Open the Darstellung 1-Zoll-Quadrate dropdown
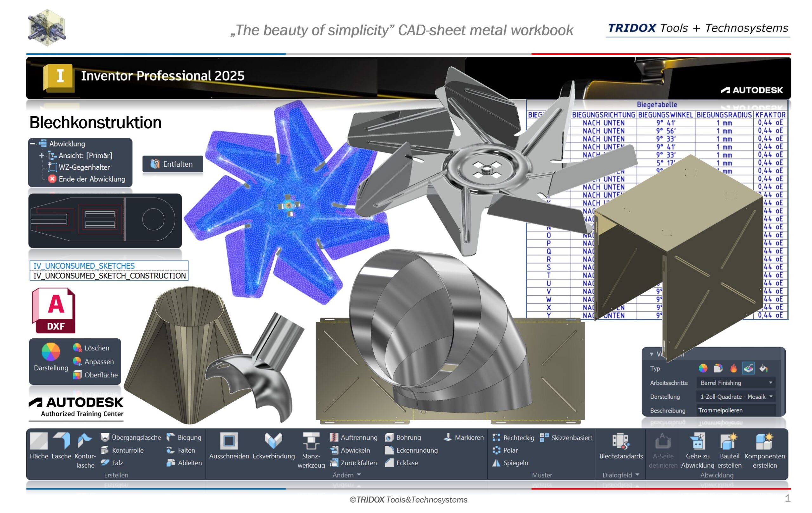Viewport: 812px width, 513px height. 736,396
